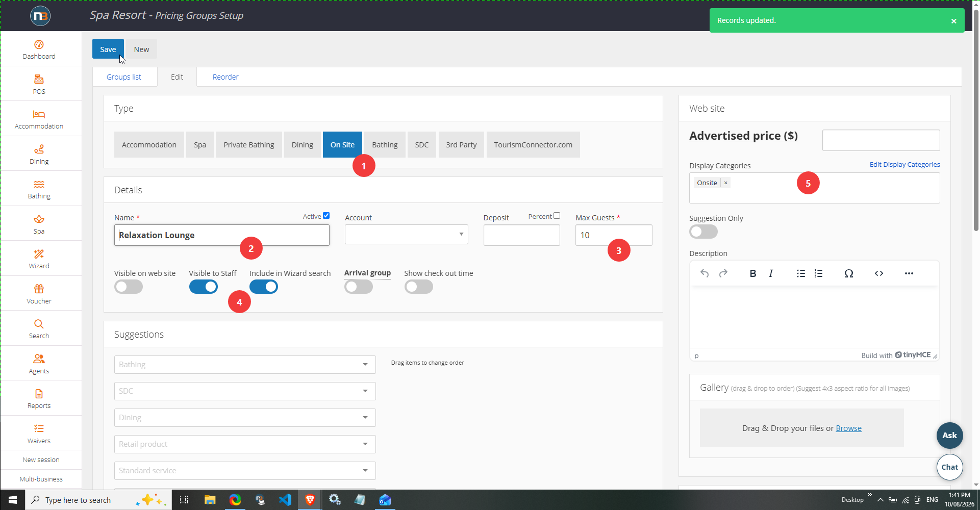Turn off Include in Wizard search
Screen dimensions: 980x510
[264, 287]
